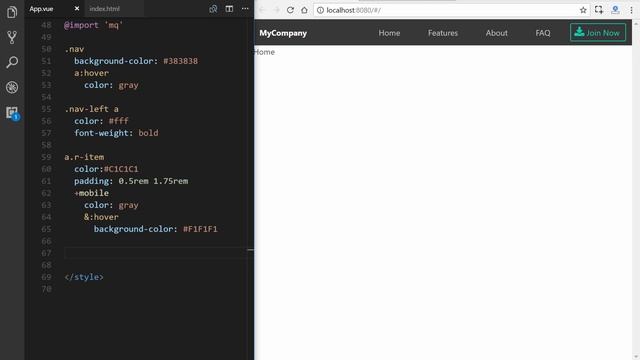Open the Chrome three-dot menu

click(x=631, y=10)
